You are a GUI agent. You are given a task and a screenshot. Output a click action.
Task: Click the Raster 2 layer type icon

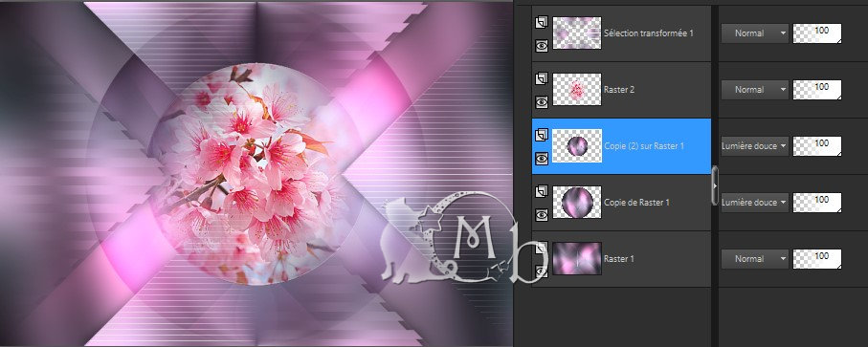point(542,79)
